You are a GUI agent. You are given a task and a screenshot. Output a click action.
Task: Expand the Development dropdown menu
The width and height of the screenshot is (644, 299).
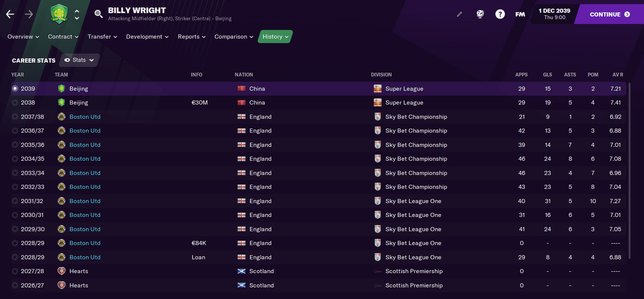point(147,37)
